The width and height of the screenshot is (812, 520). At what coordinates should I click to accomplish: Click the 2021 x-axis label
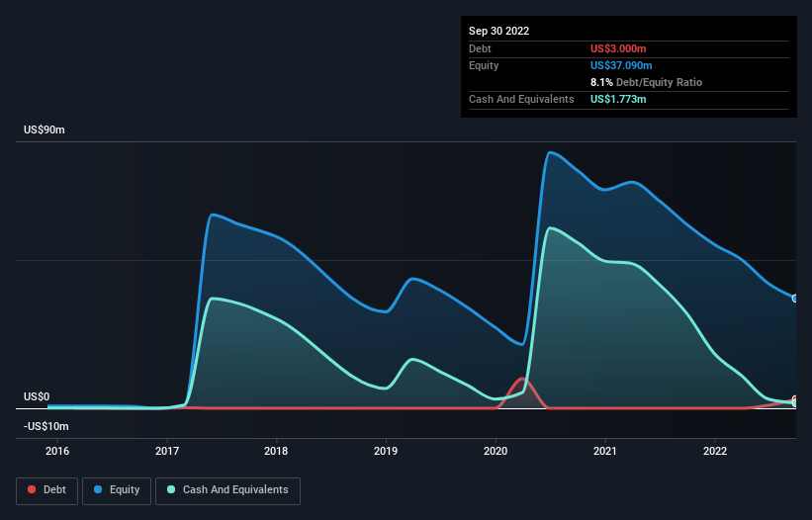pos(605,451)
